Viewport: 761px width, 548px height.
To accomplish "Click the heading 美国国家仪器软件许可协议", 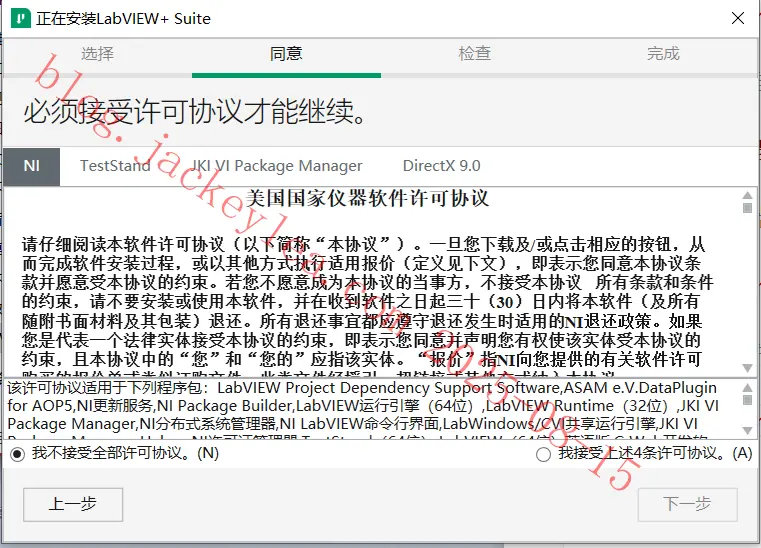I will 367,199.
